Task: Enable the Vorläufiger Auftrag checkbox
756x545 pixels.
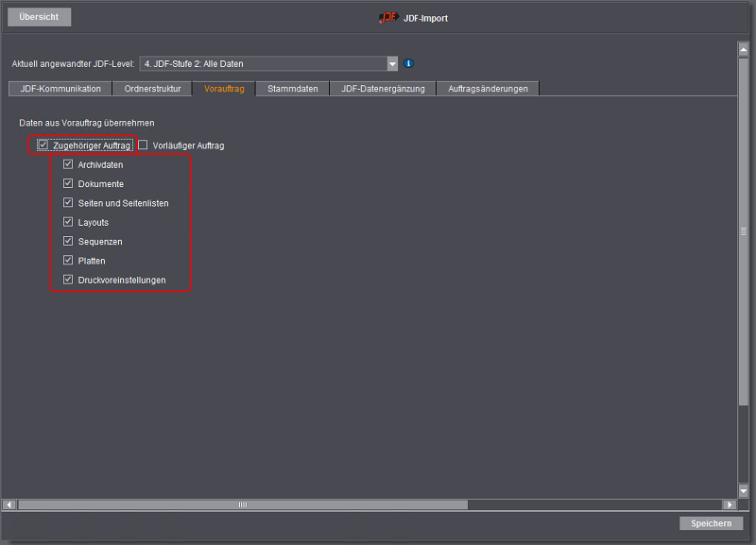Action: pos(144,145)
